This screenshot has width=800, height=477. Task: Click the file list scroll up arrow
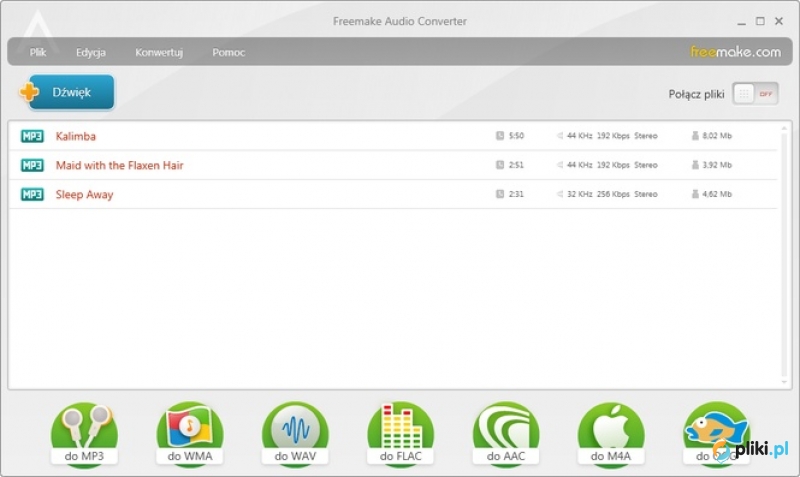coord(784,129)
